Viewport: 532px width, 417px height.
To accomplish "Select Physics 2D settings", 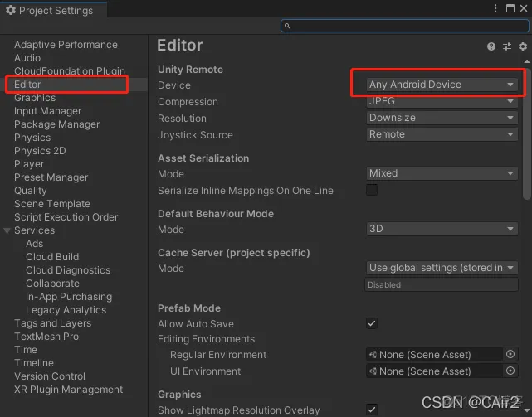I will pyautogui.click(x=40, y=151).
